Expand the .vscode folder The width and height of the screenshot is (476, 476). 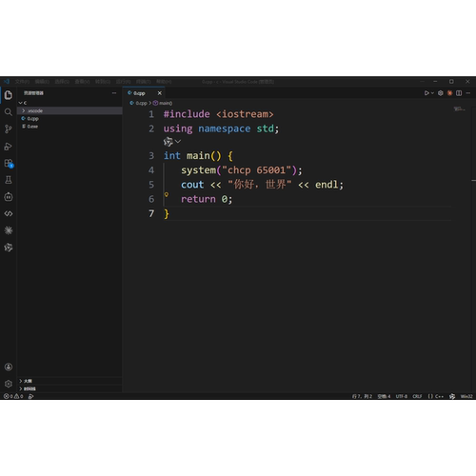69,110
